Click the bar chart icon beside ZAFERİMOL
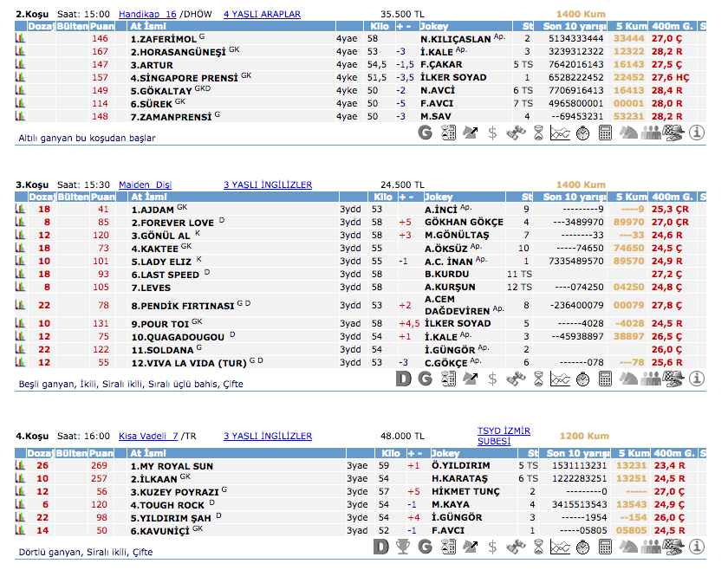 [20, 39]
